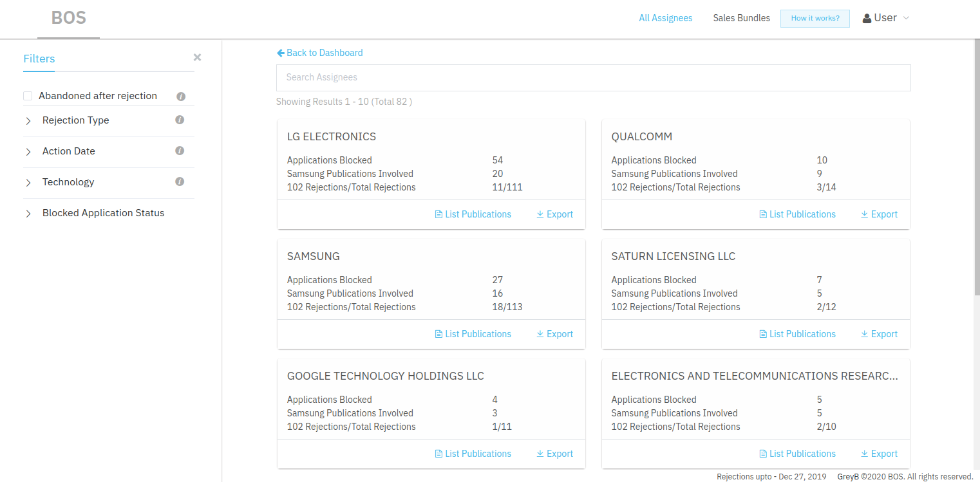Click List Publications document icon for Google Technology
The height and width of the screenshot is (482, 980).
point(438,454)
